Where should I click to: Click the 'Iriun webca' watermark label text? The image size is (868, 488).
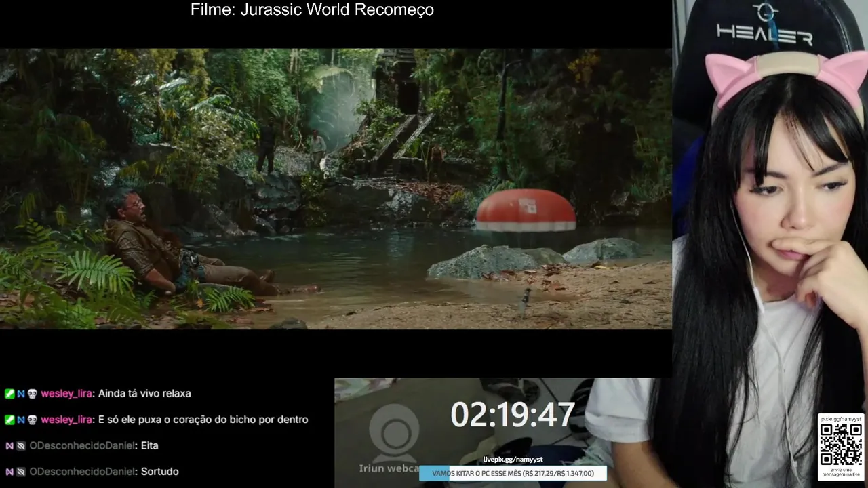389,468
